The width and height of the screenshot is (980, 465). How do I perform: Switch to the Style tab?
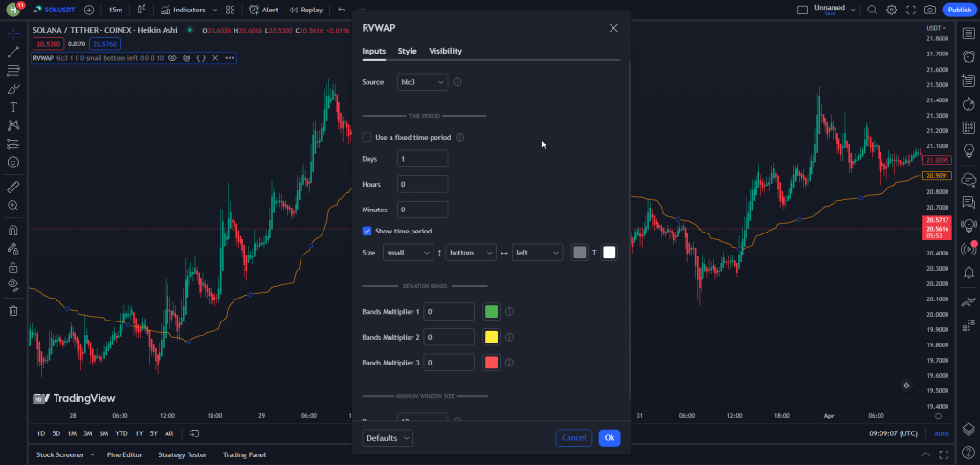[407, 51]
